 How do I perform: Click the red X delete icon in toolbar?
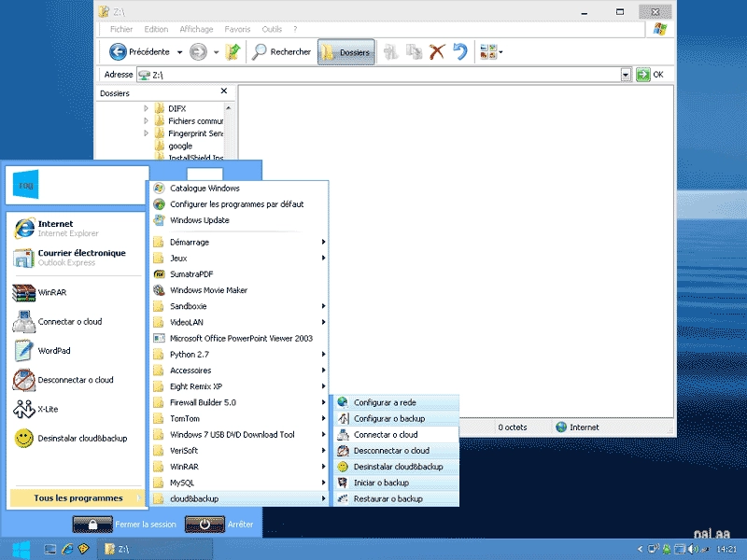click(436, 51)
